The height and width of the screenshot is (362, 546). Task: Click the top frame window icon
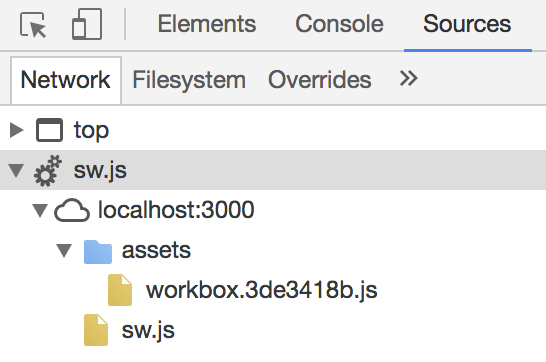[49, 130]
